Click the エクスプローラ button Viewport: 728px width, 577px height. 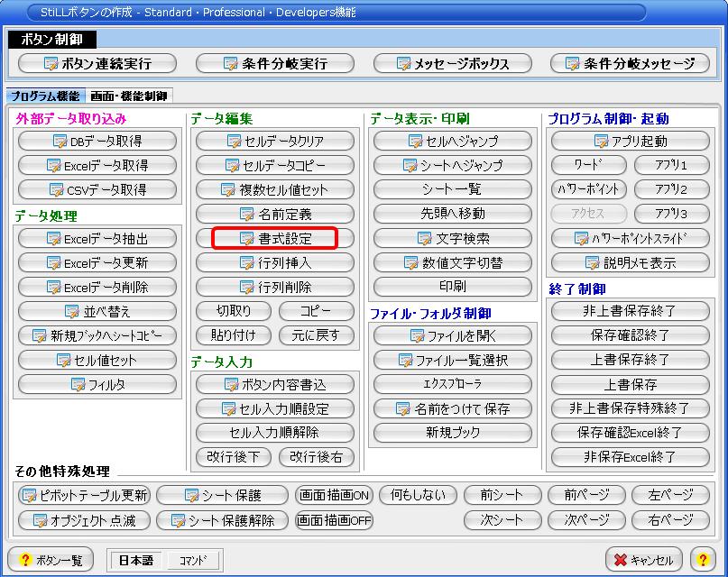coord(453,384)
